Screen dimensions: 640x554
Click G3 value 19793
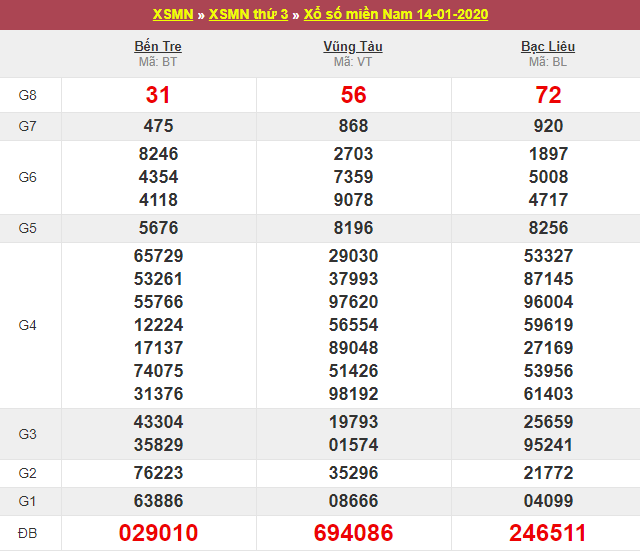tap(353, 422)
